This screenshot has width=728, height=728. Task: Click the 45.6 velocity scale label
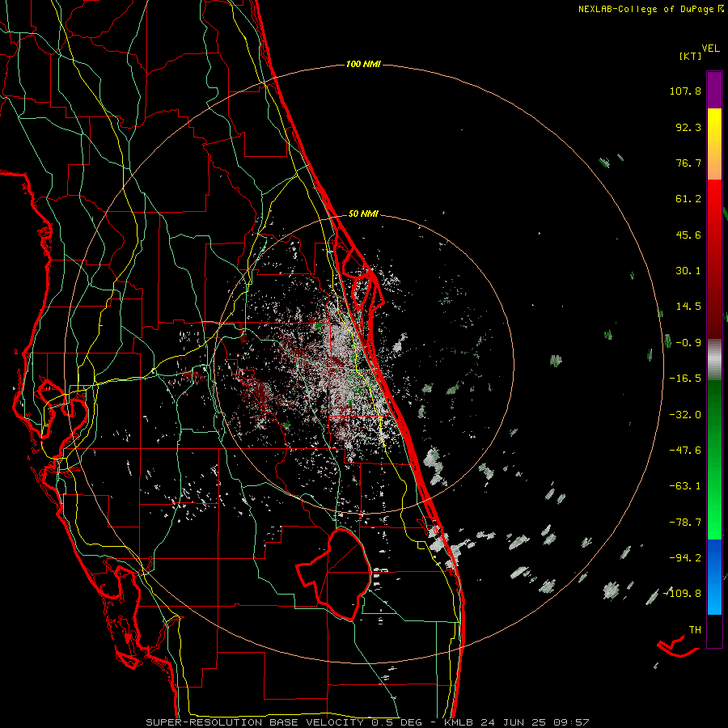pyautogui.click(x=688, y=235)
